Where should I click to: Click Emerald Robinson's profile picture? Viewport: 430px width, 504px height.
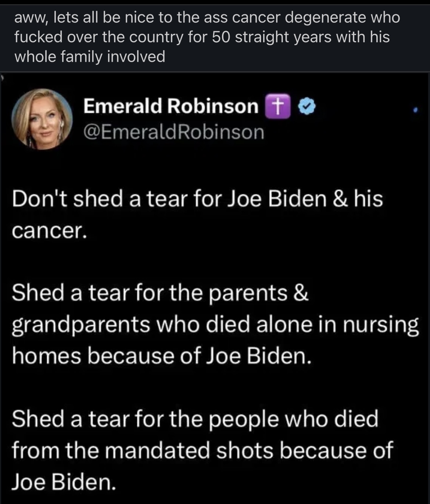42,119
